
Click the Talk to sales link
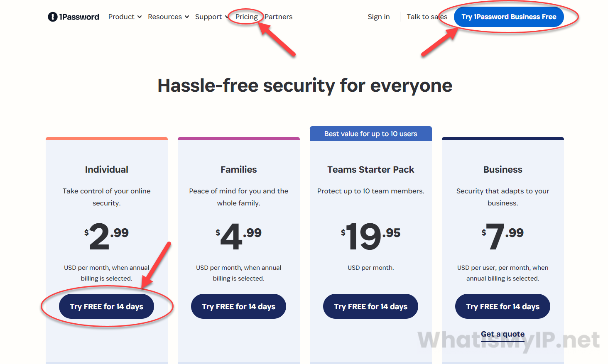coord(427,17)
